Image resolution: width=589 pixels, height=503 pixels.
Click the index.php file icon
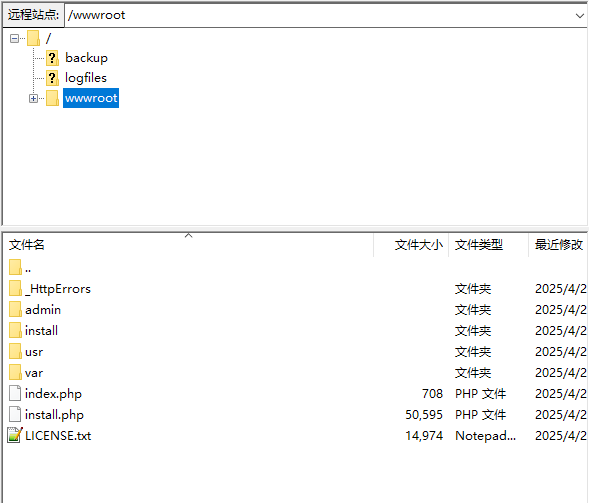[15, 393]
